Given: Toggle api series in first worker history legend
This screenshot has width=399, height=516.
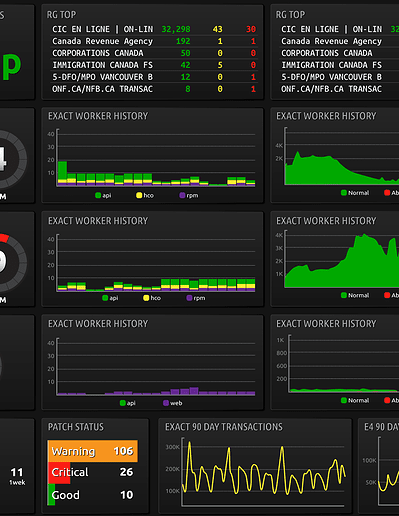Looking at the screenshot, I should click(x=103, y=195).
